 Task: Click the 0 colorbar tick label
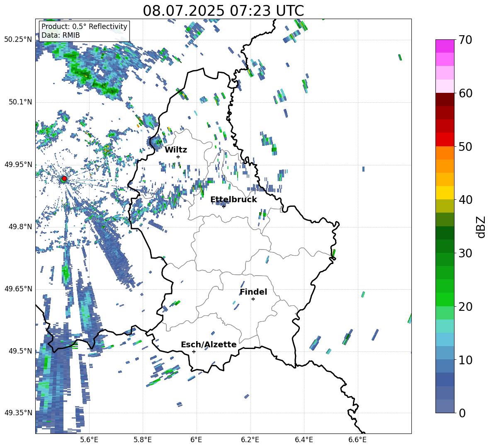pos(462,413)
